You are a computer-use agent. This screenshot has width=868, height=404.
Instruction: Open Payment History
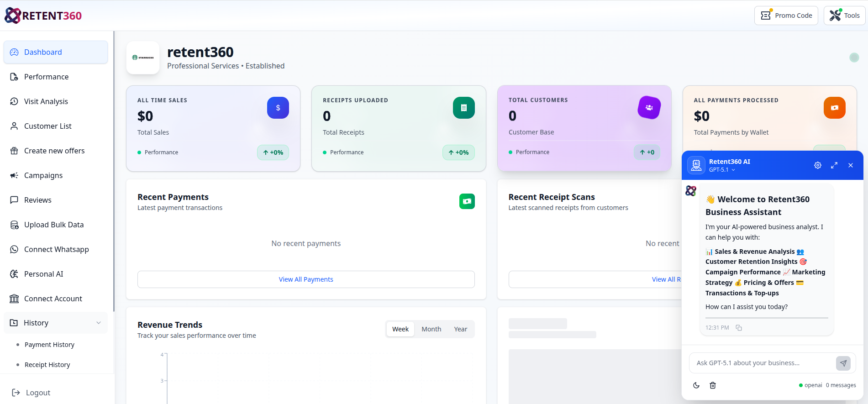point(49,345)
